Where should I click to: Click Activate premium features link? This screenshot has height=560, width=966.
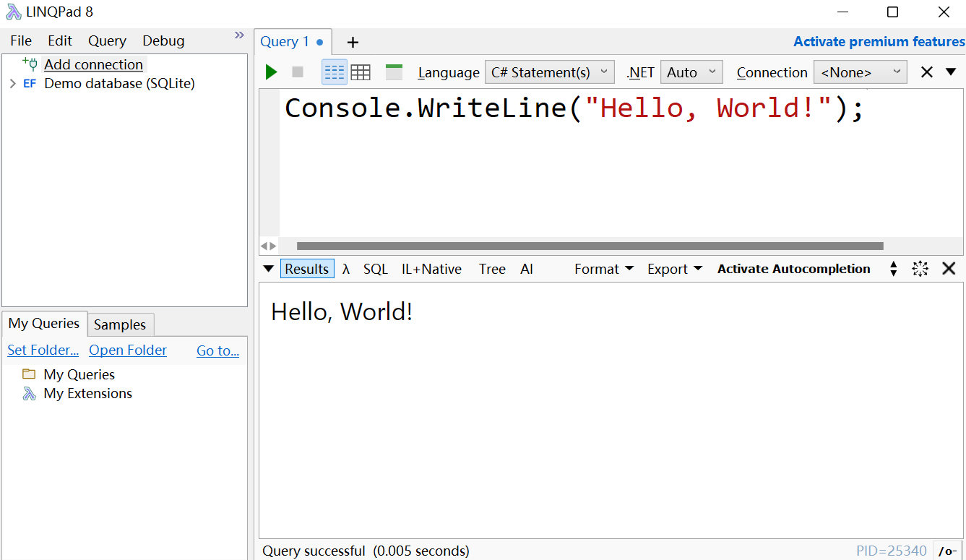pyautogui.click(x=879, y=42)
